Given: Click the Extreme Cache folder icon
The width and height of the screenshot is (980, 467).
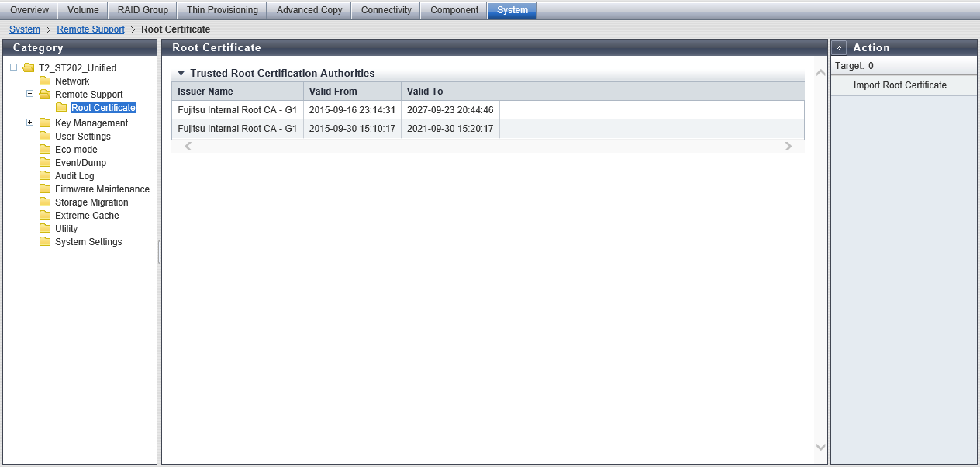Looking at the screenshot, I should 45,216.
